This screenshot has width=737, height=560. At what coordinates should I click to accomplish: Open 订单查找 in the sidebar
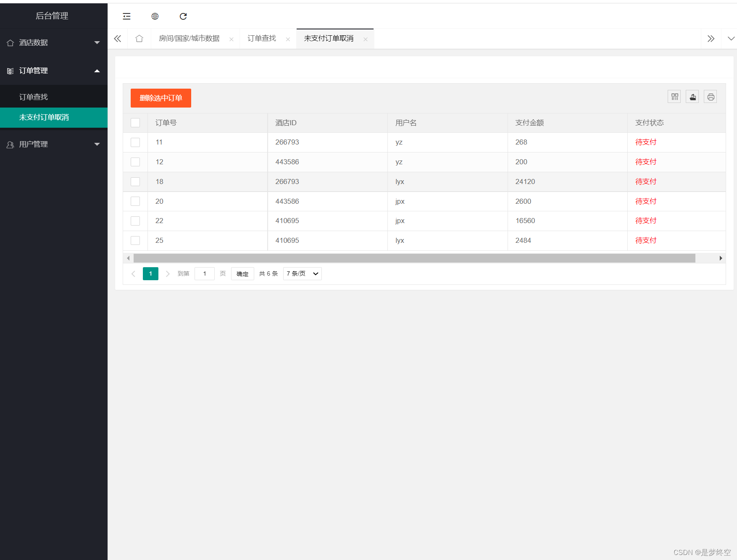(x=54, y=97)
